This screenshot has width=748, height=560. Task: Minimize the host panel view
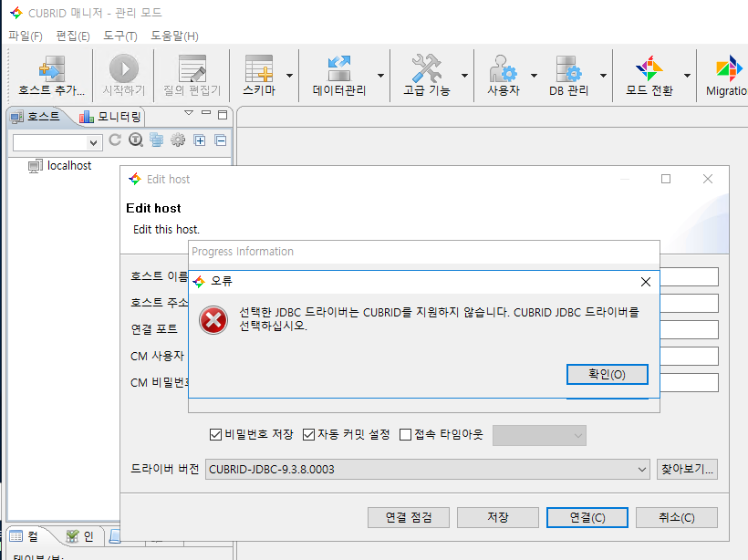click(x=206, y=113)
